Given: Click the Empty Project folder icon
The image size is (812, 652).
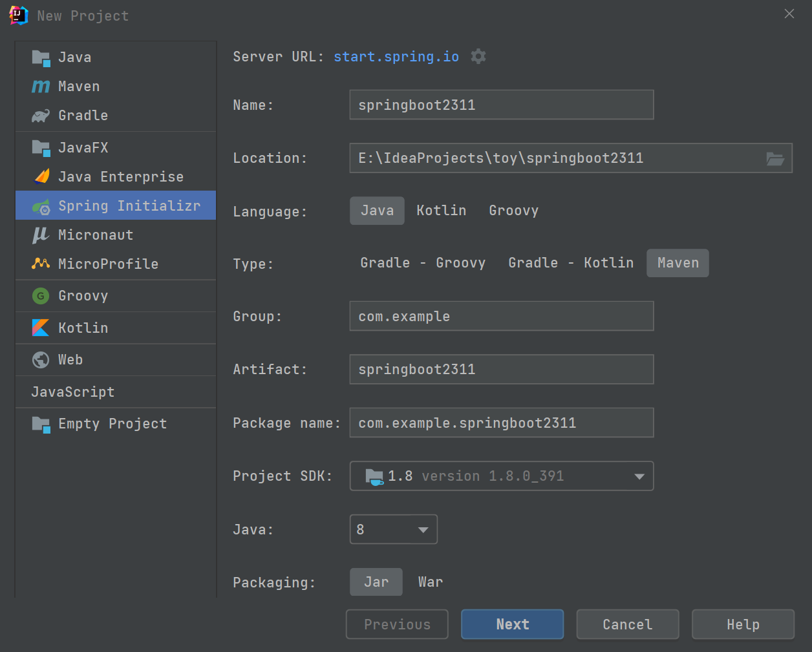Looking at the screenshot, I should (41, 425).
